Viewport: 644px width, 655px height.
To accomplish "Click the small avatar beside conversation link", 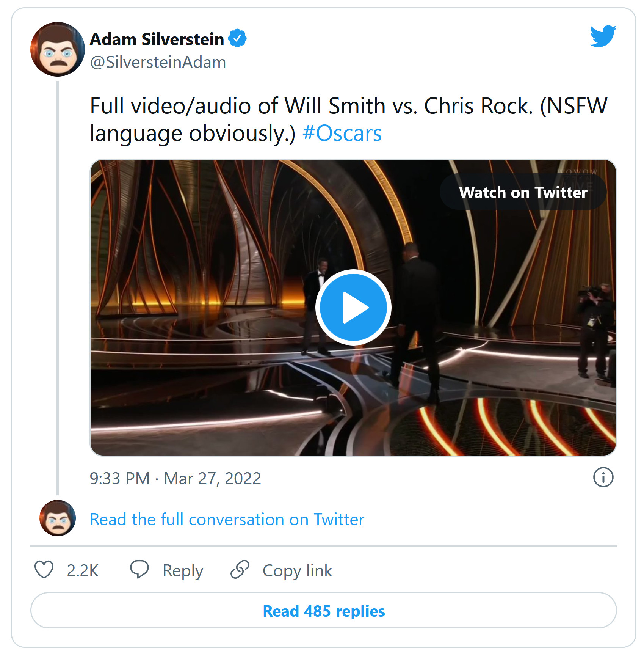I will (58, 518).
